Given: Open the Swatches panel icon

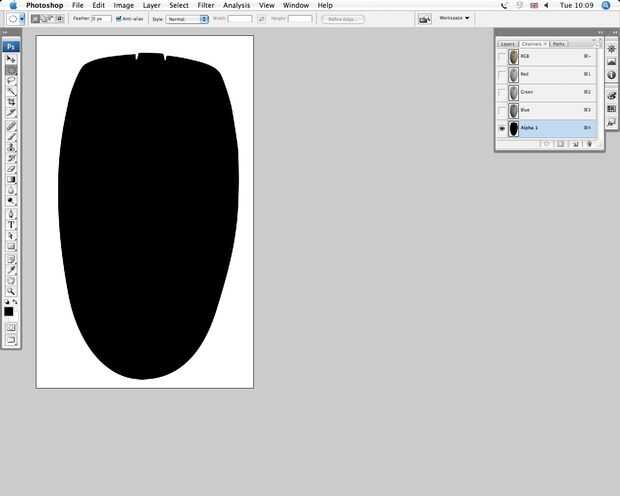Looking at the screenshot, I should click(x=611, y=109).
